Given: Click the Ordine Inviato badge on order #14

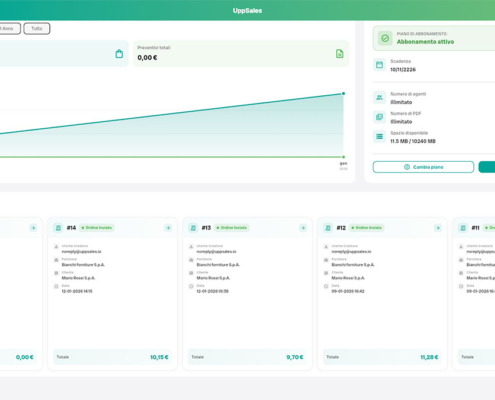Looking at the screenshot, I should point(97,228).
